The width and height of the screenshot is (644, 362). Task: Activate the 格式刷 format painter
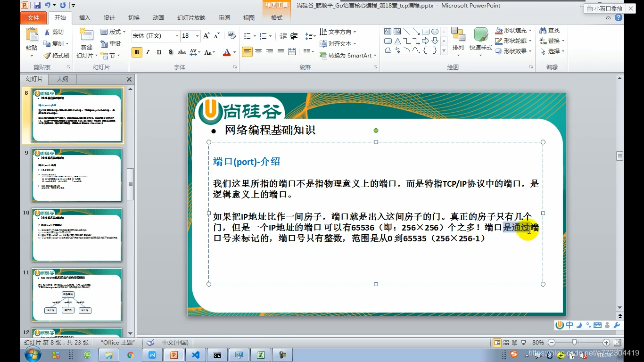click(x=57, y=55)
